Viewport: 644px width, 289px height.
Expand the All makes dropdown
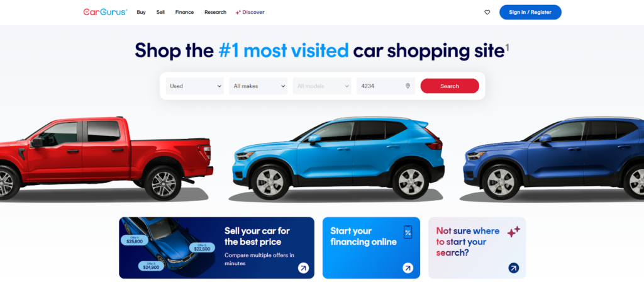(258, 86)
